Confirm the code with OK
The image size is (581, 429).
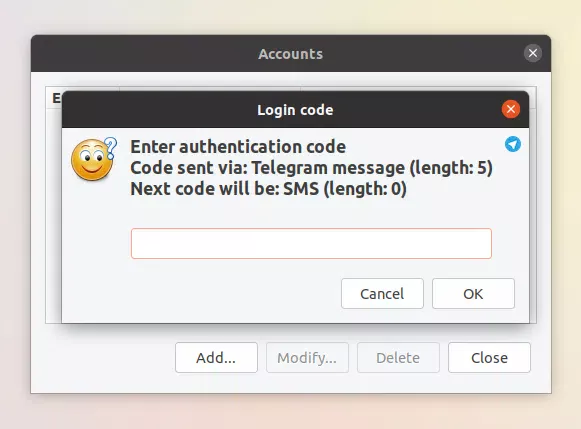(x=473, y=293)
